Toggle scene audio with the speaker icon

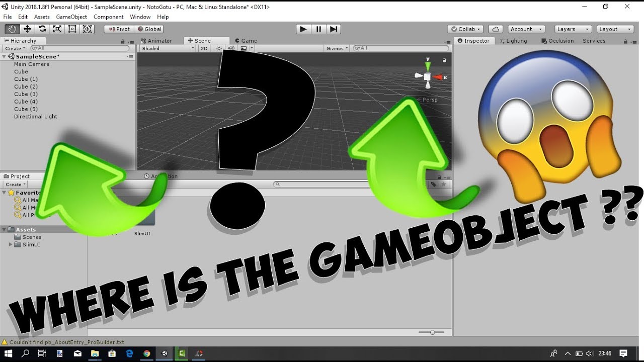point(231,48)
